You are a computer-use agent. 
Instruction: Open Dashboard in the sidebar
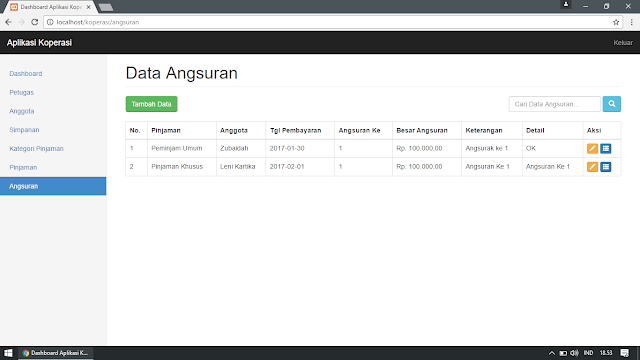pyautogui.click(x=26, y=73)
